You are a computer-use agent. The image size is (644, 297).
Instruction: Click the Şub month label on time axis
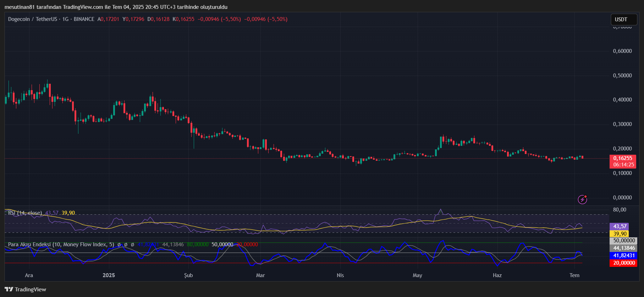[188, 275]
